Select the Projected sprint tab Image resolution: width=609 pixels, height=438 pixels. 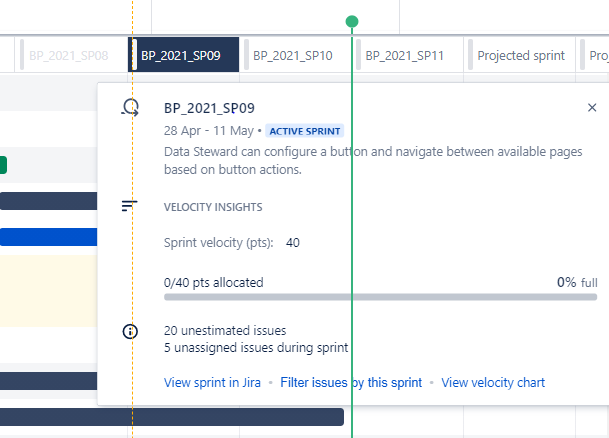(519, 55)
